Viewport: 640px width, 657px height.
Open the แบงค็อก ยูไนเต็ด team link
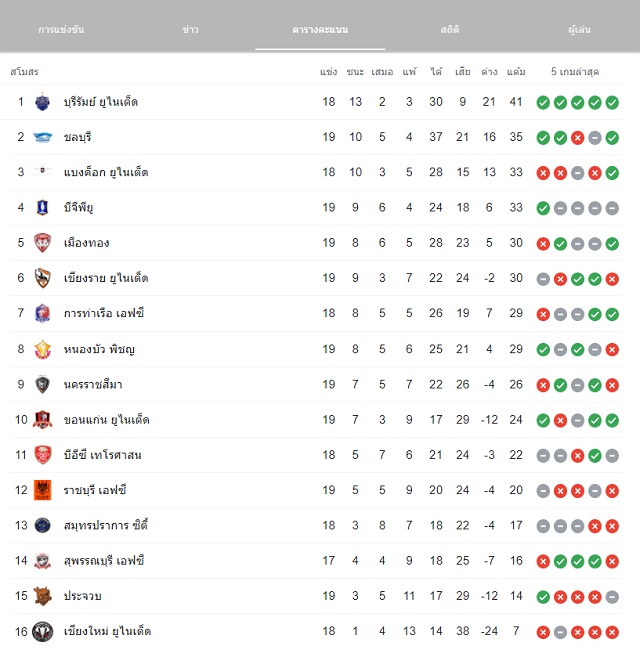106,172
